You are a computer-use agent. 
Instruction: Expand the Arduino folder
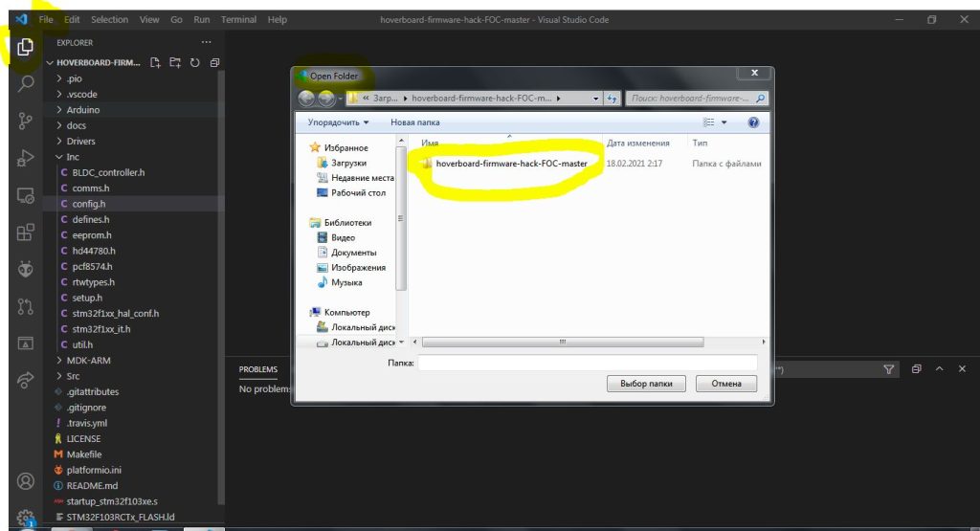click(x=82, y=110)
